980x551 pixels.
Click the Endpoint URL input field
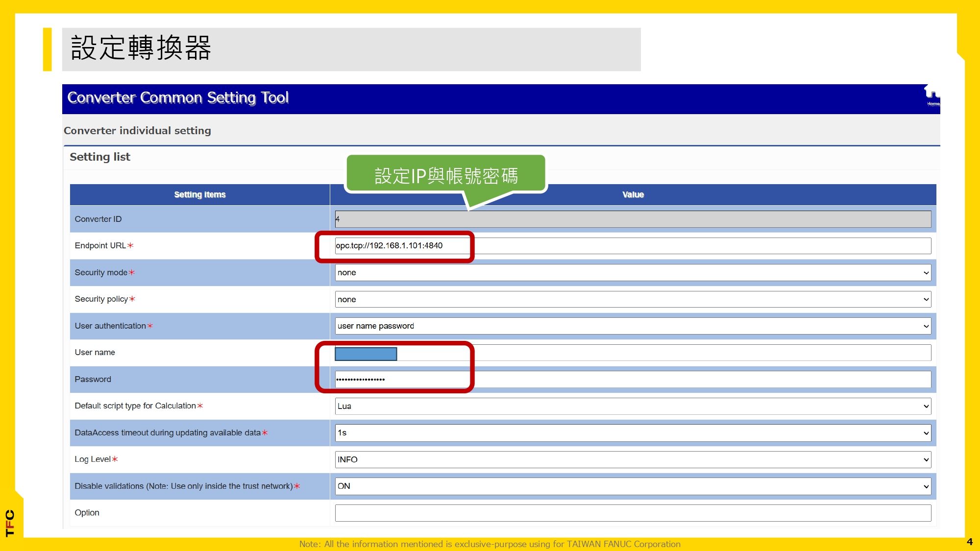pyautogui.click(x=633, y=246)
